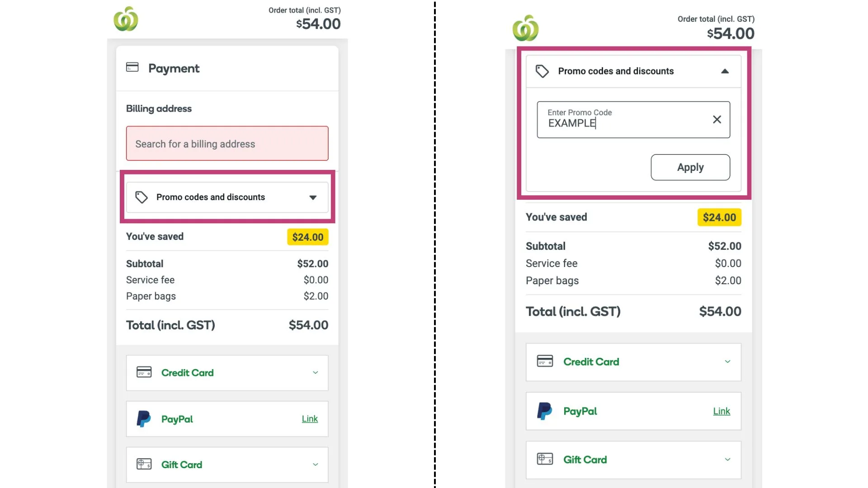Click the PayPal logo icon on the left panel
This screenshot has width=868, height=488.
click(x=144, y=419)
